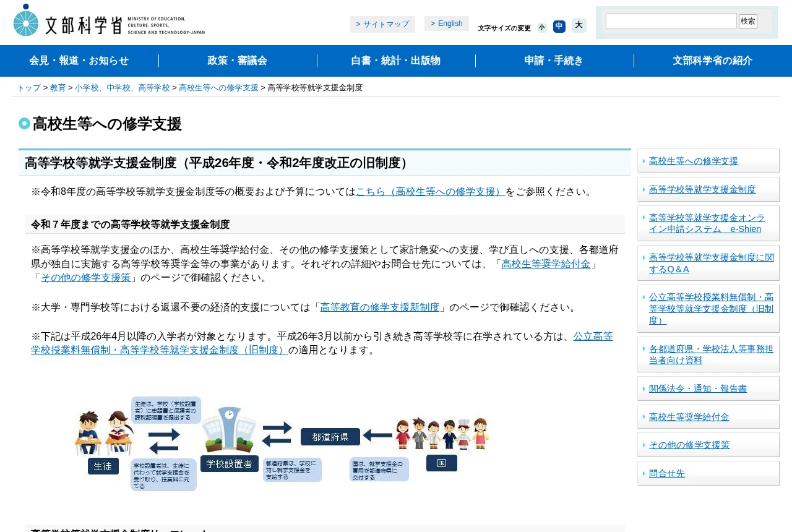Open sidebar item 各都道府県・学校法人等事務担当者向け資料
Image resolution: width=792 pixels, height=532 pixels.
pos(708,354)
